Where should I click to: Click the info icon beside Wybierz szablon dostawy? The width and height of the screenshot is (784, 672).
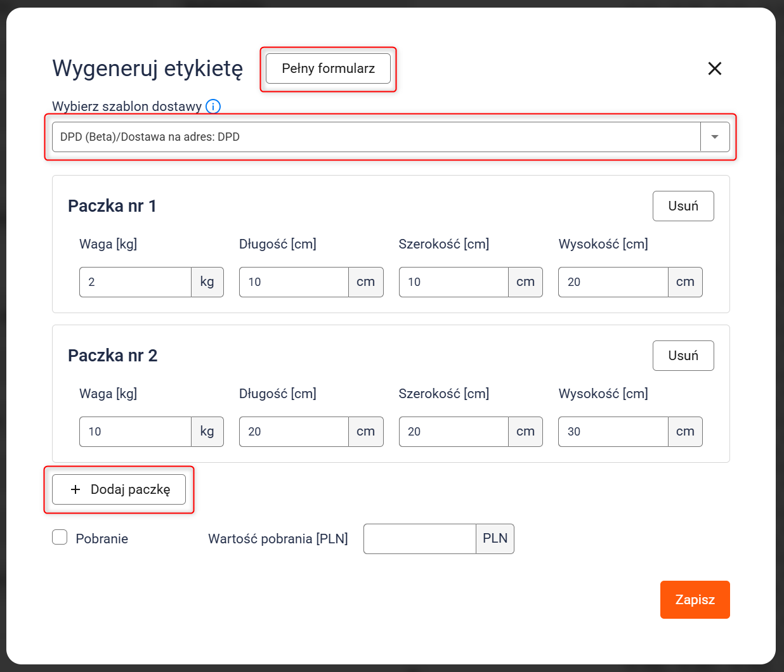coord(213,107)
